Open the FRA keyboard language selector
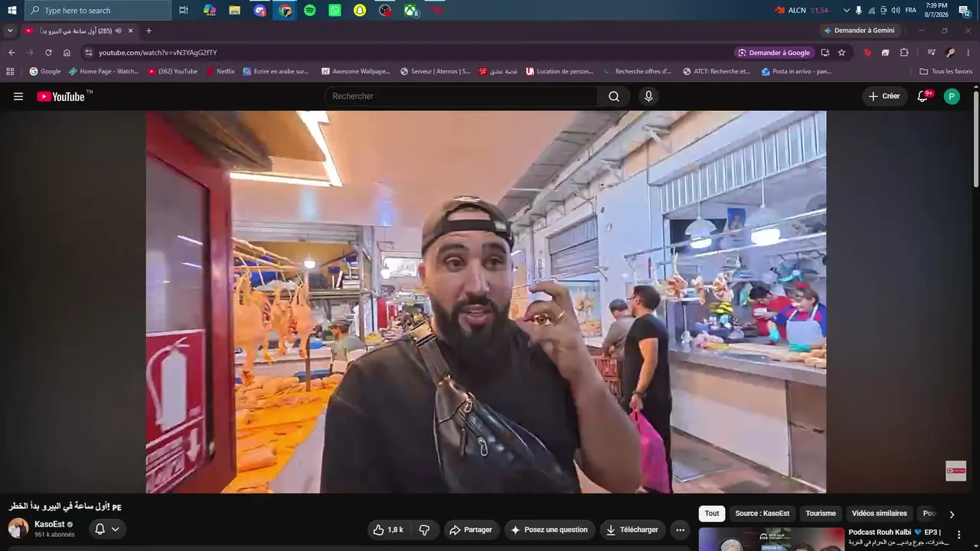The width and height of the screenshot is (980, 551). tap(910, 10)
